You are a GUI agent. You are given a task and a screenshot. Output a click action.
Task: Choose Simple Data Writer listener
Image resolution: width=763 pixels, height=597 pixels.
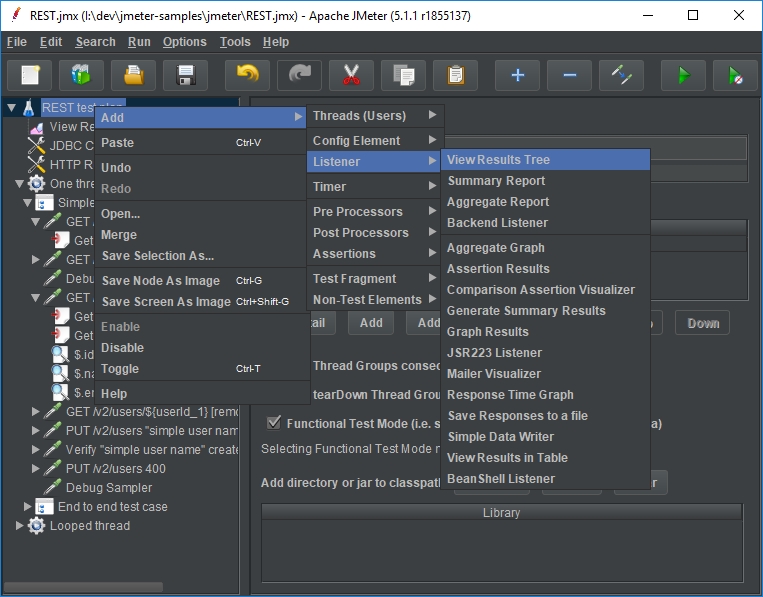coord(545,436)
